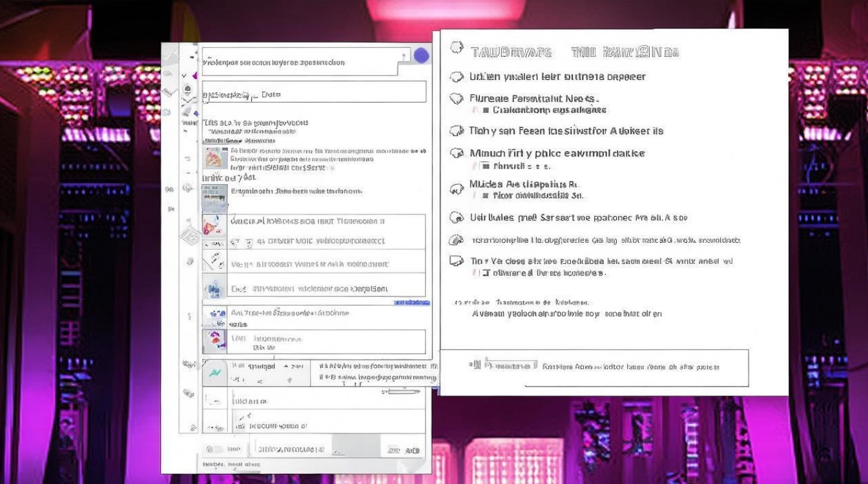Click the camera icon in the left sidebar
This screenshot has width=868, height=484.
[167, 112]
